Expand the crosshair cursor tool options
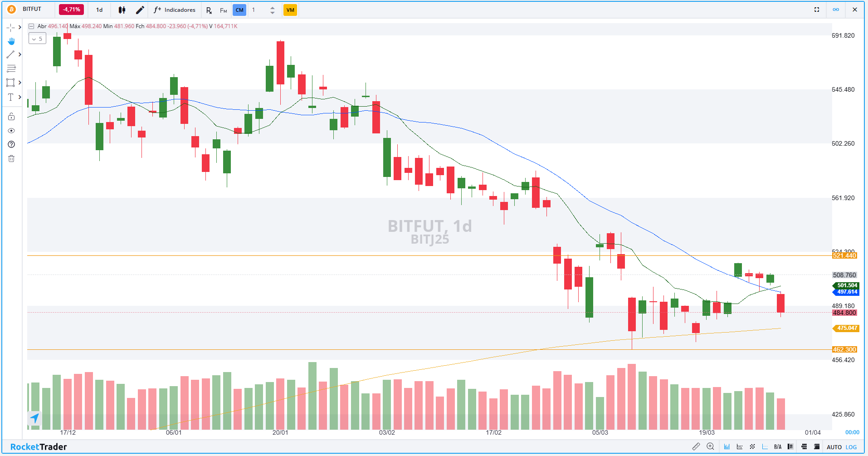The width and height of the screenshot is (868, 456). tap(20, 27)
